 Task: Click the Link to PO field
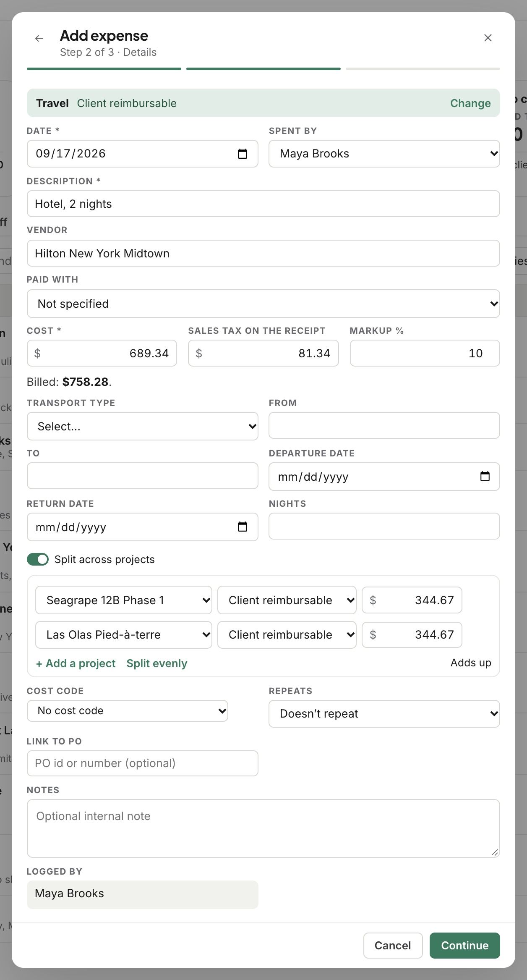[x=142, y=763]
